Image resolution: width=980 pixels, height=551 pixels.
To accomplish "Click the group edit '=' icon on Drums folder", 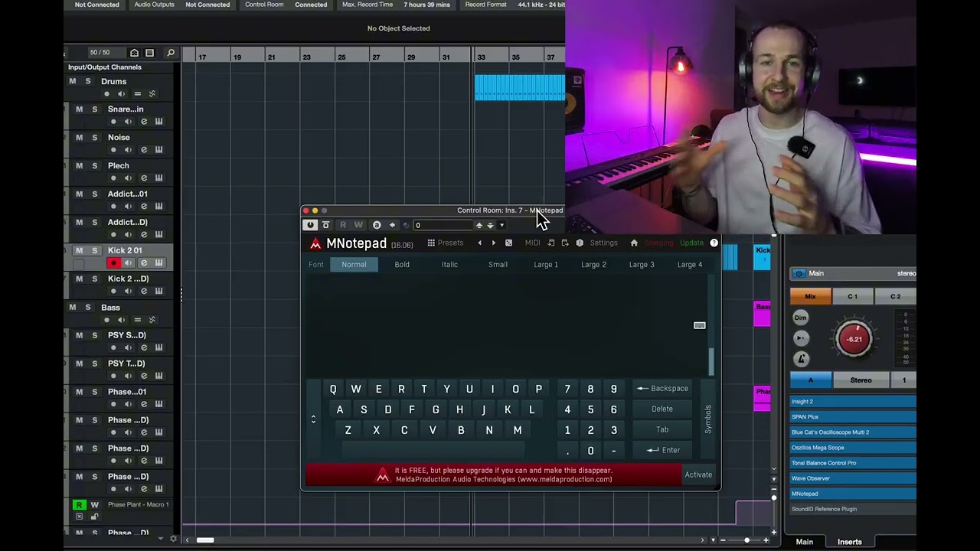I will [x=137, y=94].
